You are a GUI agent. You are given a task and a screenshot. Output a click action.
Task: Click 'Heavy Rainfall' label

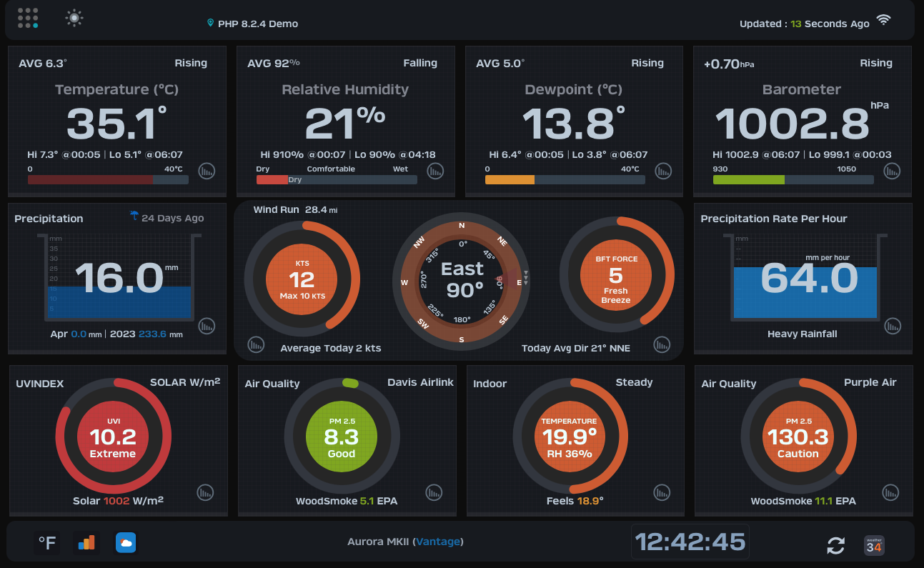click(802, 334)
